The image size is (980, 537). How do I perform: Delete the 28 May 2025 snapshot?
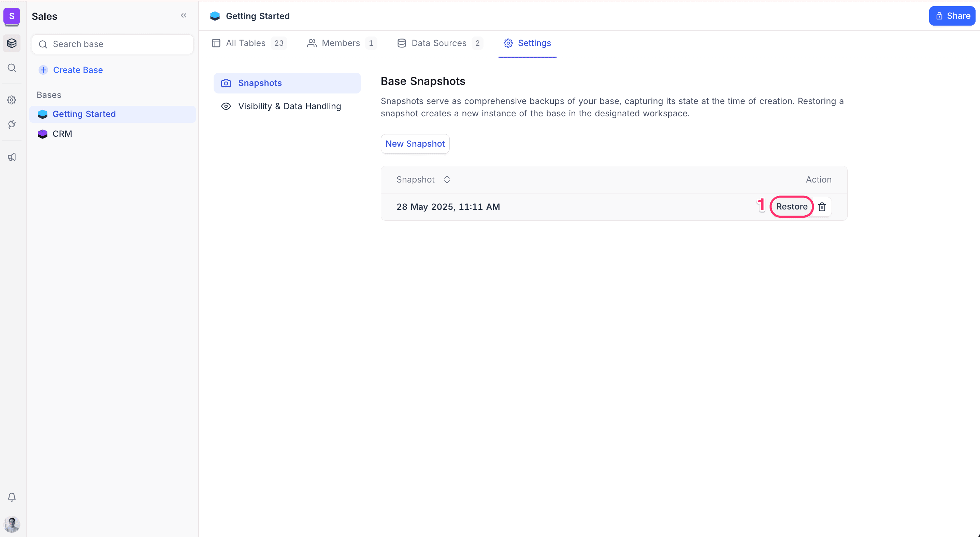tap(822, 206)
